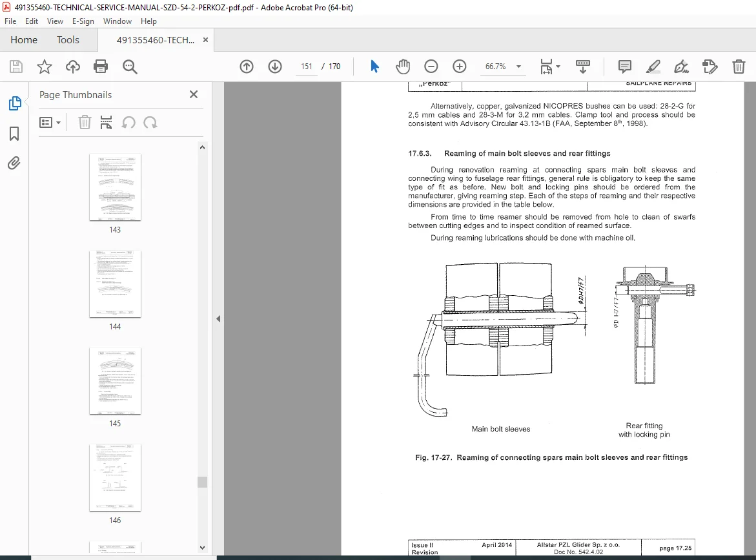Open the Page Thumbnails sidebar icon
Image resolution: width=756 pixels, height=560 pixels.
pos(14,103)
